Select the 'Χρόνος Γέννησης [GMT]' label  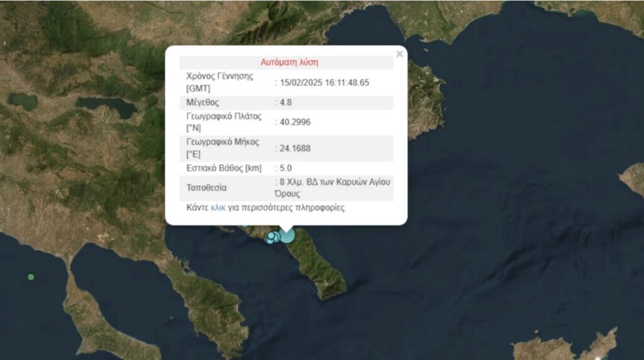(219, 82)
